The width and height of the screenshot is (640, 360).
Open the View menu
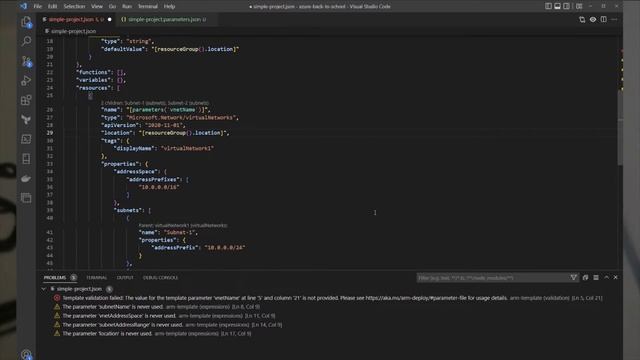pos(97,6)
